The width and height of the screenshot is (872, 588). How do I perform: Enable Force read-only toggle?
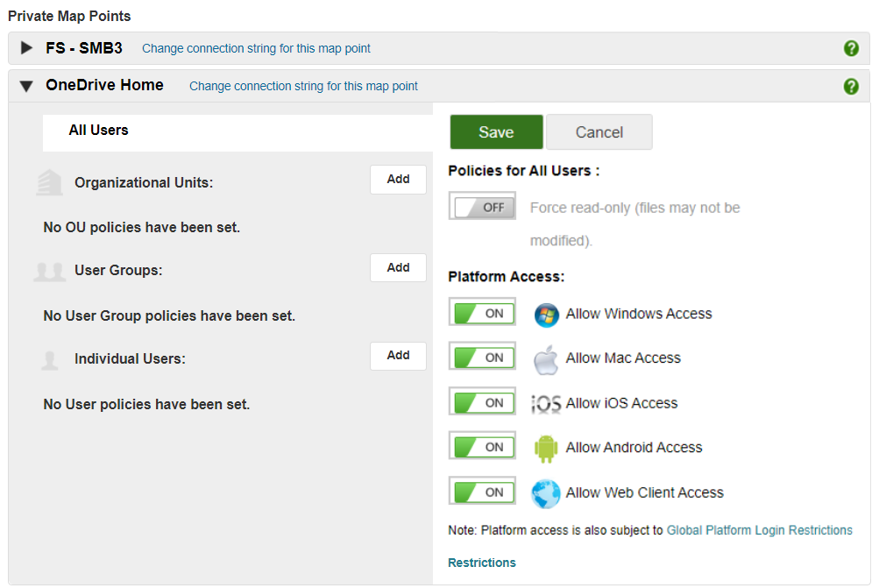[482, 207]
